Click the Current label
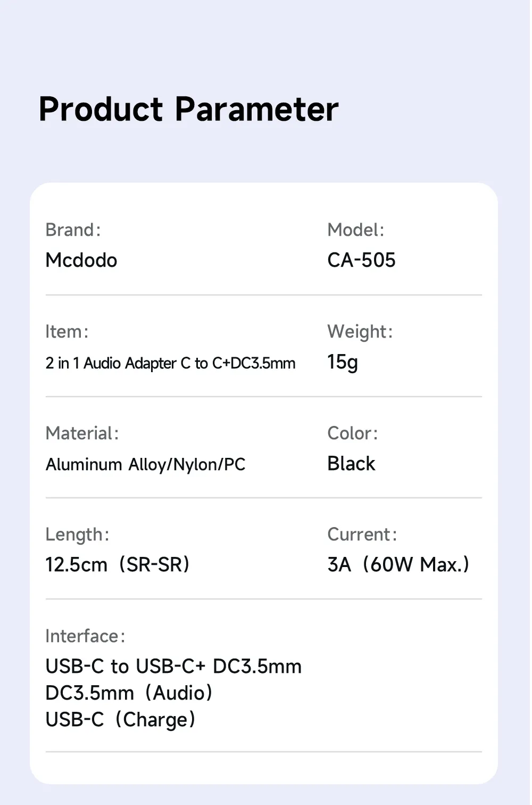This screenshot has width=532, height=805. tap(362, 535)
